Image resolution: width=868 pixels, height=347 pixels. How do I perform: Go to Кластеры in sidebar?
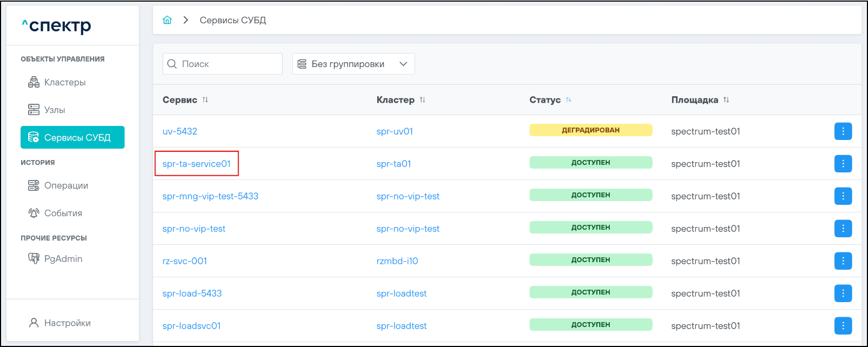pos(64,82)
